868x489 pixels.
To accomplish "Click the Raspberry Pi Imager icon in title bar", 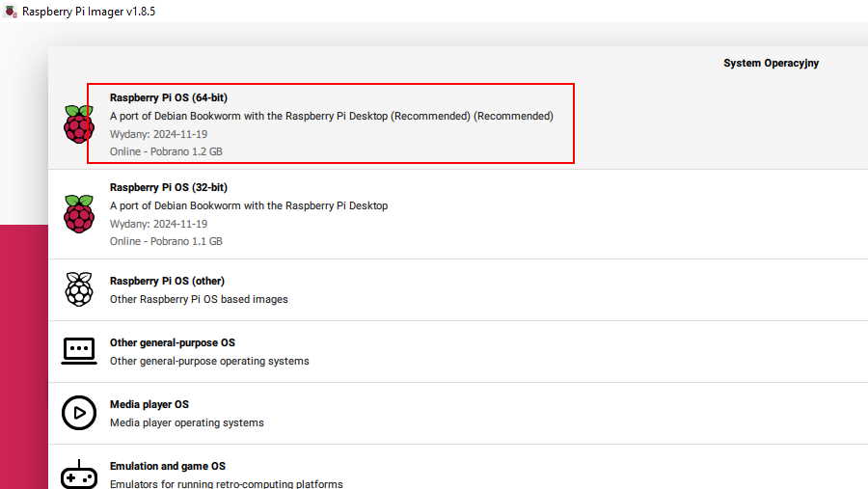I will pos(11,12).
